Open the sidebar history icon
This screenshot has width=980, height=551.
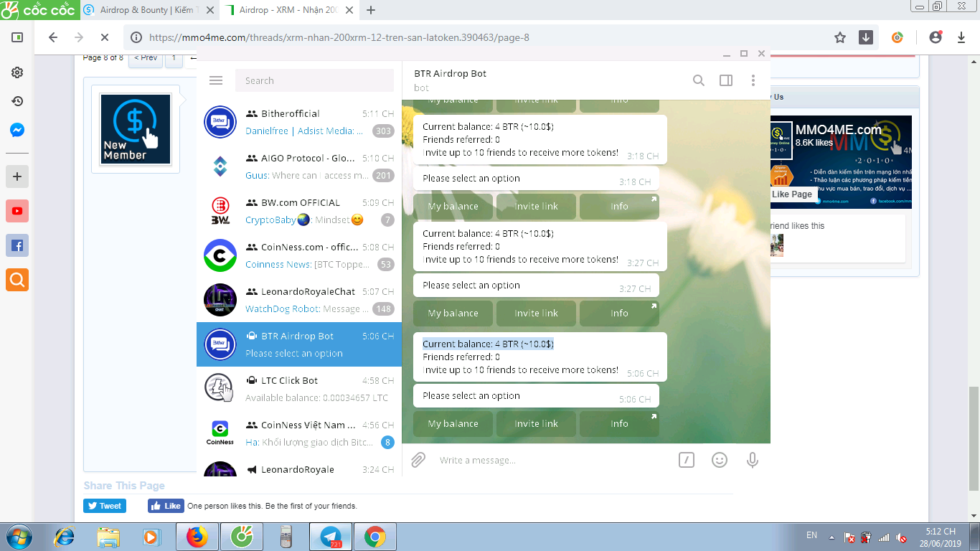click(x=17, y=101)
